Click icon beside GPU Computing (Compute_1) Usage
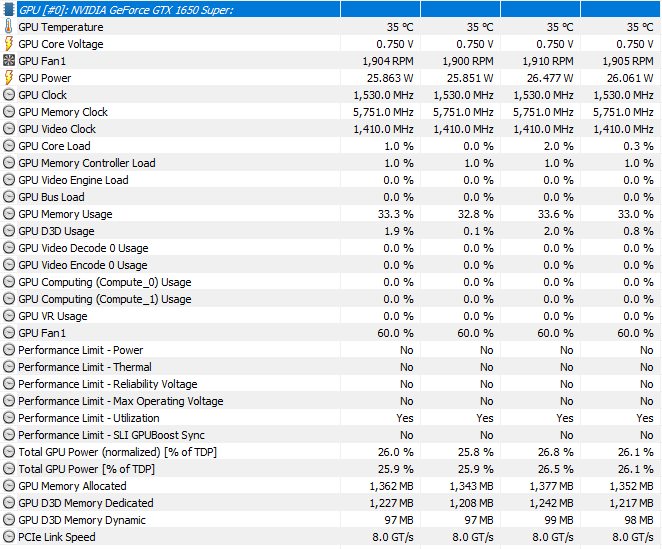Screen dimensions: 662x549 tap(8, 299)
